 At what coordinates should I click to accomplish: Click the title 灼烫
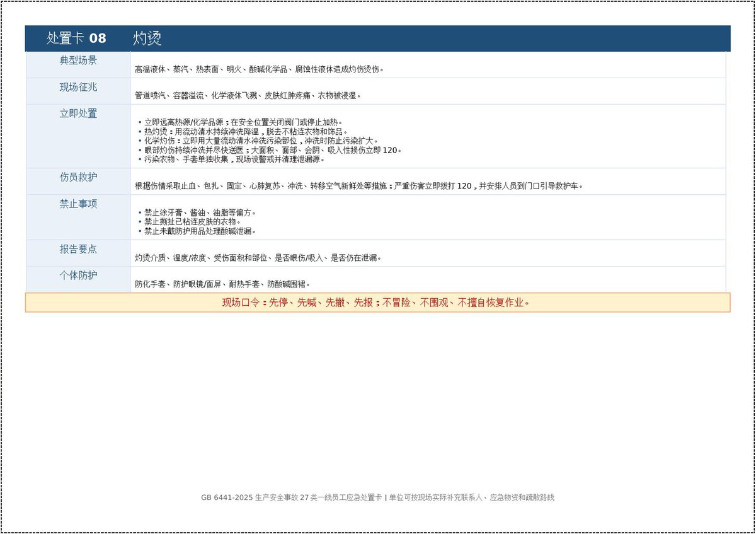(x=147, y=38)
